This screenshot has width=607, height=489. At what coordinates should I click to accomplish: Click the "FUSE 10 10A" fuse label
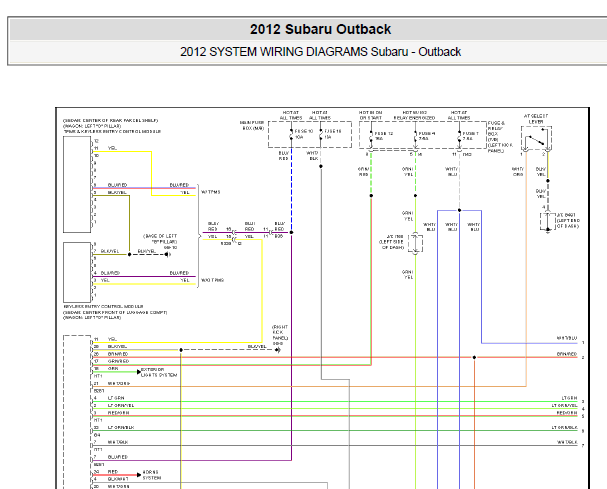[304, 134]
